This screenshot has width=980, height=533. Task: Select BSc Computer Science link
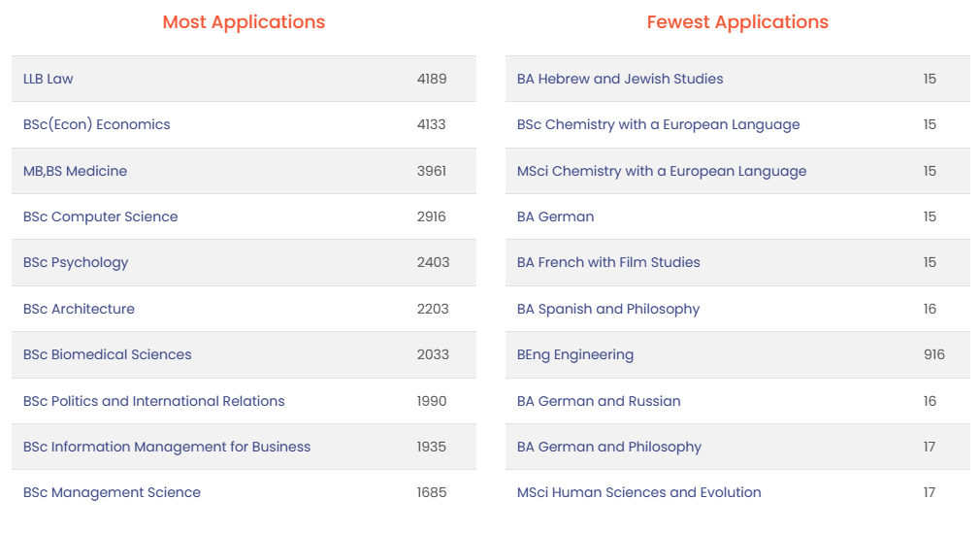[101, 217]
